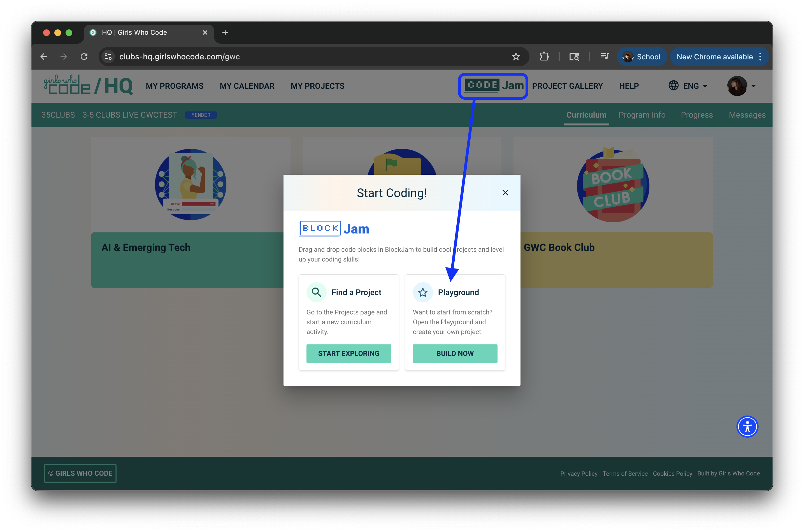Switch to the Program Info tab
The width and height of the screenshot is (804, 532).
coord(642,115)
